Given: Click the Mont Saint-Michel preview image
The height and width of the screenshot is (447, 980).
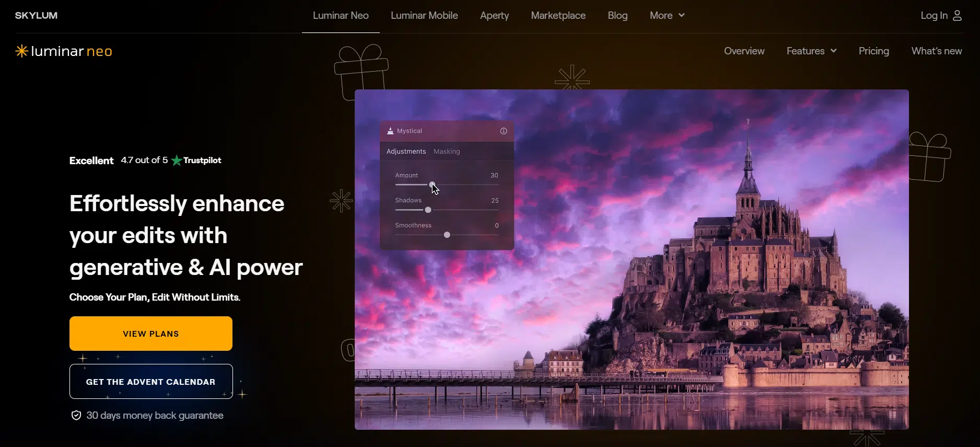Looking at the screenshot, I should coord(679,314).
